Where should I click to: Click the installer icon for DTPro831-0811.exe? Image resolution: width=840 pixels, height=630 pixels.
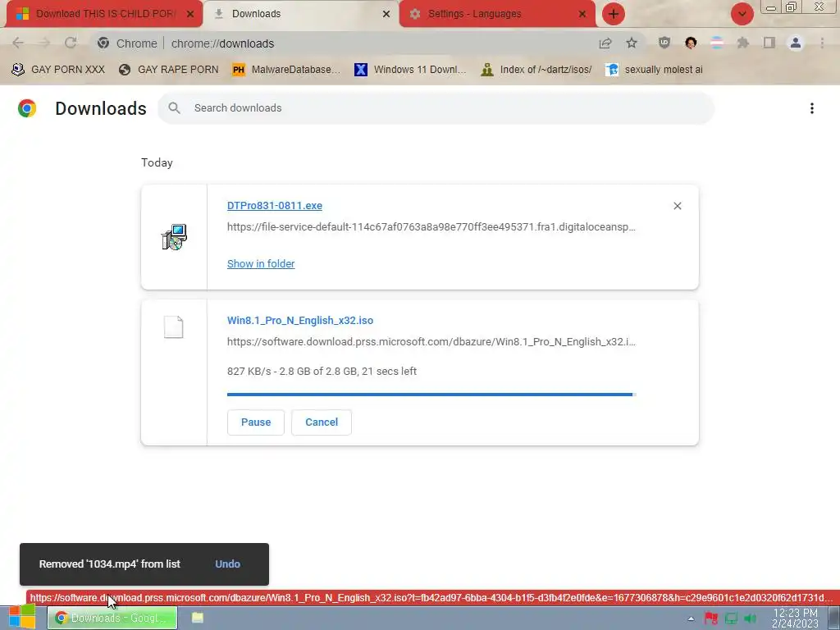coord(174,237)
